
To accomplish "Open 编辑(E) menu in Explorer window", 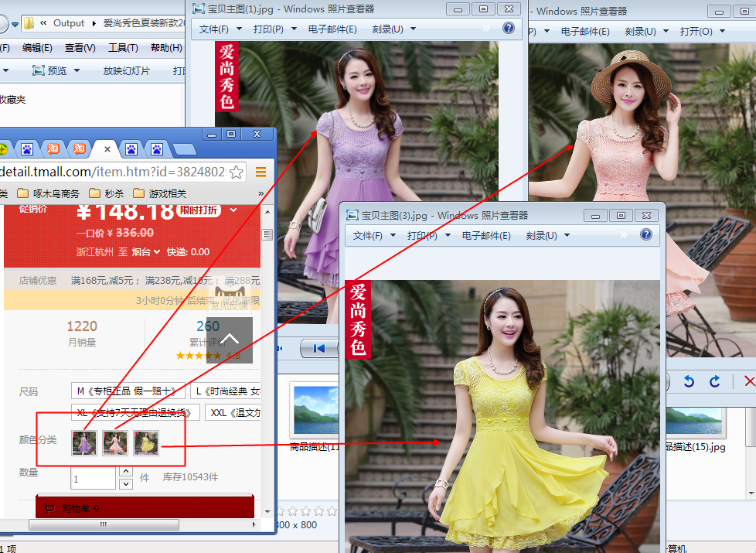I will [37, 48].
